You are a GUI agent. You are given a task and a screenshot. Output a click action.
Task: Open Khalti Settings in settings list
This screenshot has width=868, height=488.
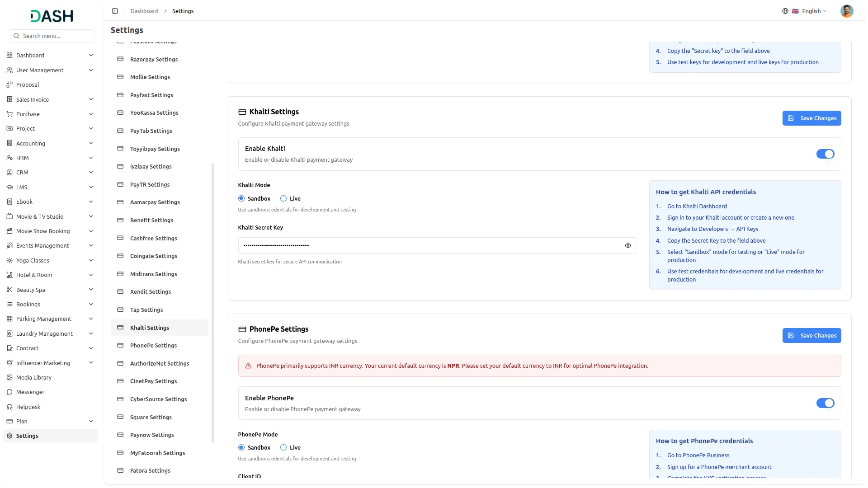pyautogui.click(x=160, y=328)
